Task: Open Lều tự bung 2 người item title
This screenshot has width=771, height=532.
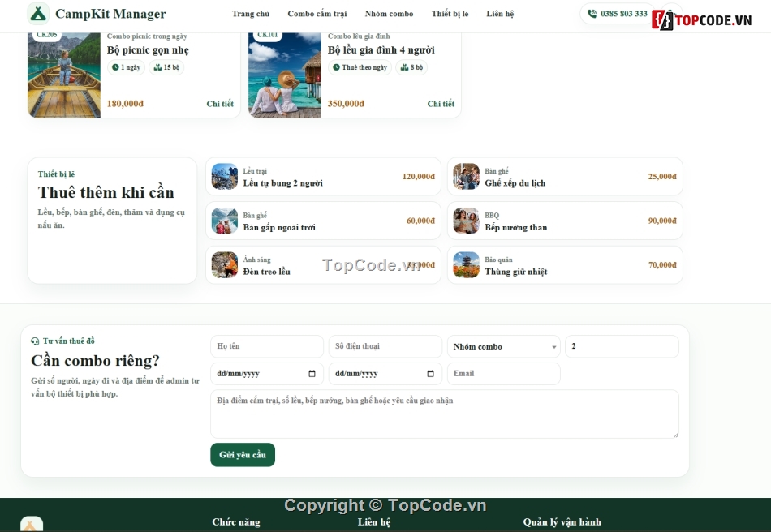Action: [x=282, y=183]
